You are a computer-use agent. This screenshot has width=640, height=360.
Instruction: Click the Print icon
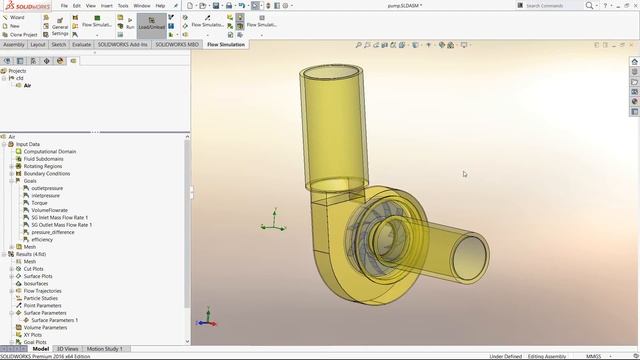(x=229, y=6)
